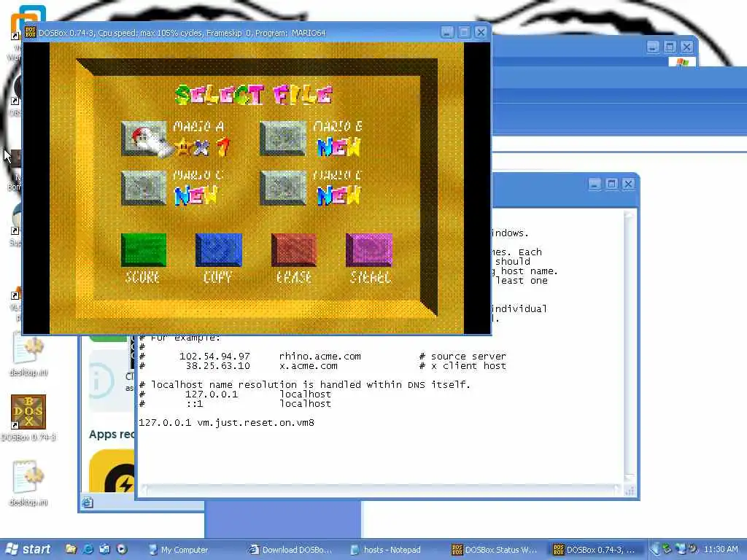Close the hosts Notepad window

[628, 184]
